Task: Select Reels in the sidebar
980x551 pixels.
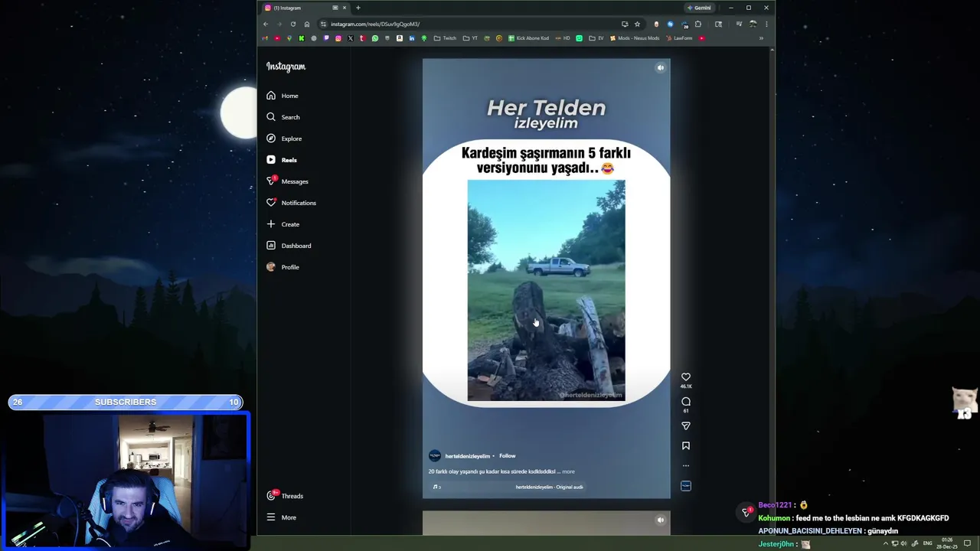Action: (x=282, y=160)
